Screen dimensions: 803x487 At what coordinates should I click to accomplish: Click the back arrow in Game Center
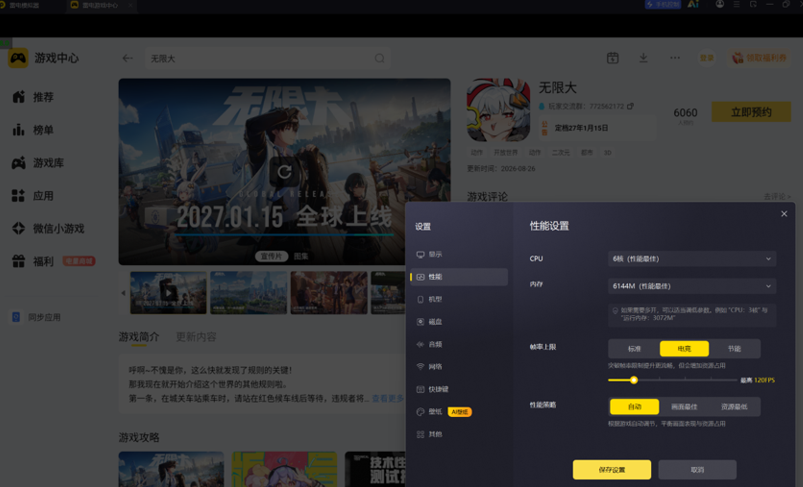point(128,58)
